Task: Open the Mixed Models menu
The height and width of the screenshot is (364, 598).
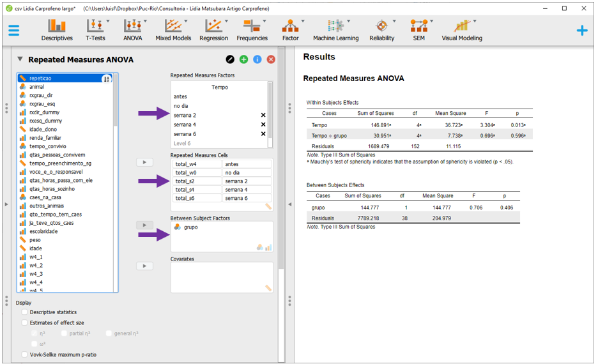Action: 173,29
